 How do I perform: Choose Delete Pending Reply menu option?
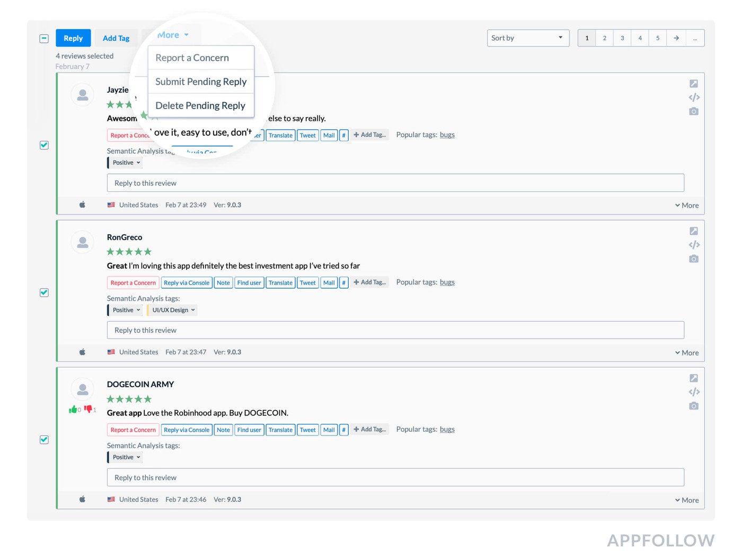click(200, 105)
